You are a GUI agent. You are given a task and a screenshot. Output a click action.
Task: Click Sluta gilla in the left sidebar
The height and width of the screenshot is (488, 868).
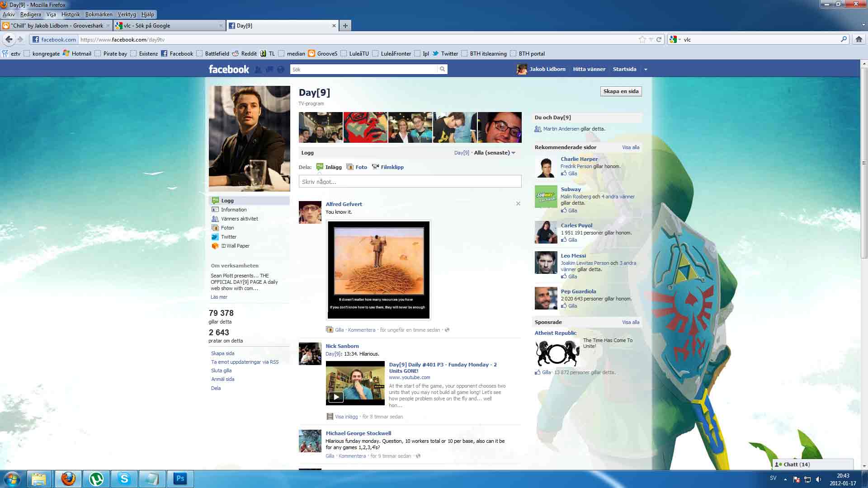click(221, 371)
